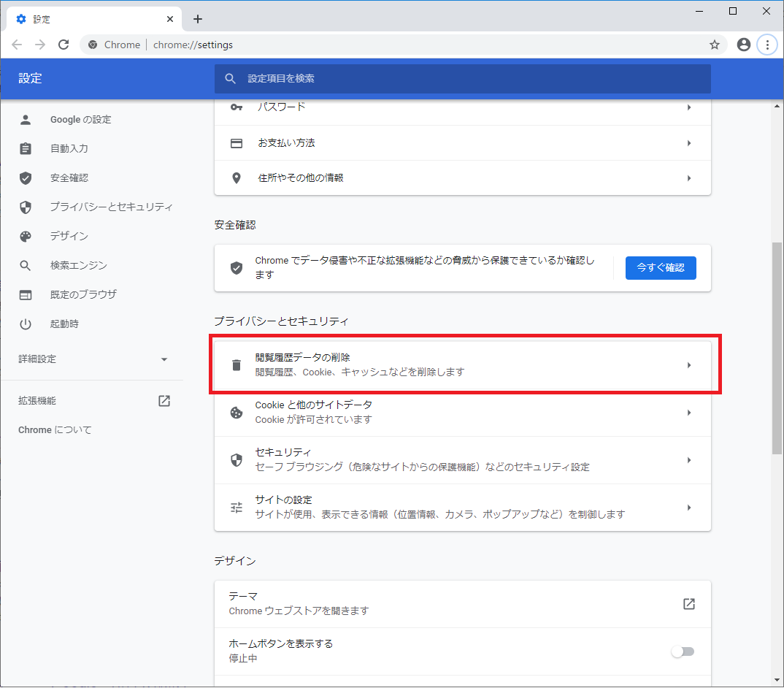Viewport: 784px width, 688px height.
Task: Click the vertical scrollbar thumb
Action: [x=777, y=348]
